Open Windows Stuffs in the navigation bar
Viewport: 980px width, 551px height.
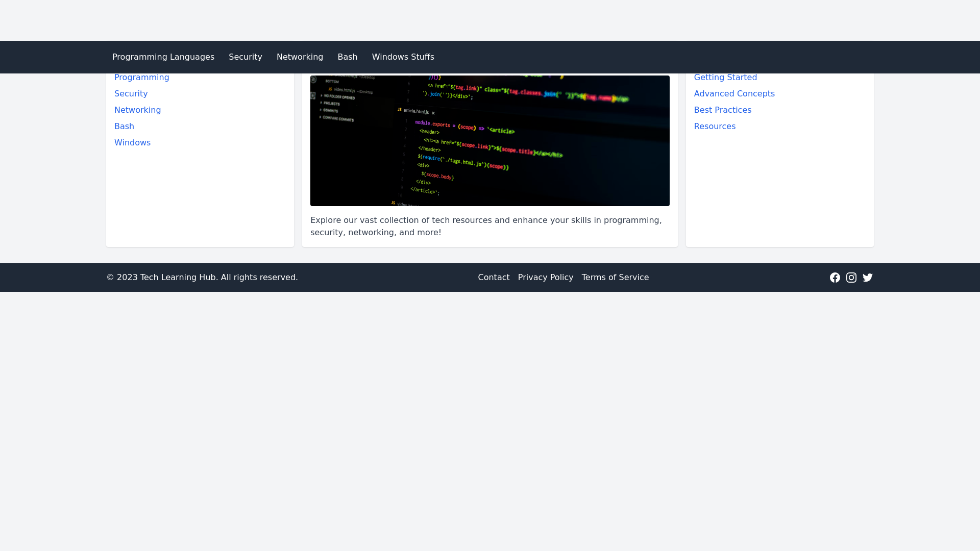click(x=403, y=57)
